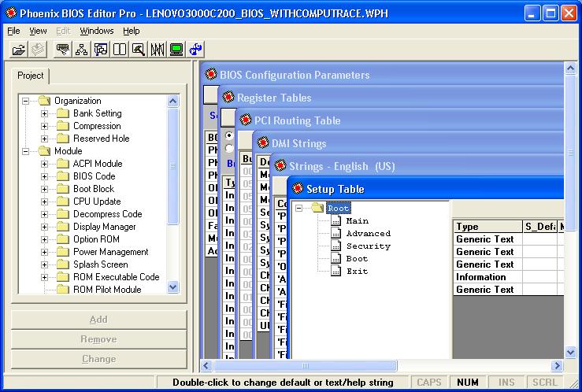582x392 pixels.
Task: Expand the Display Manager node
Action: 44,227
